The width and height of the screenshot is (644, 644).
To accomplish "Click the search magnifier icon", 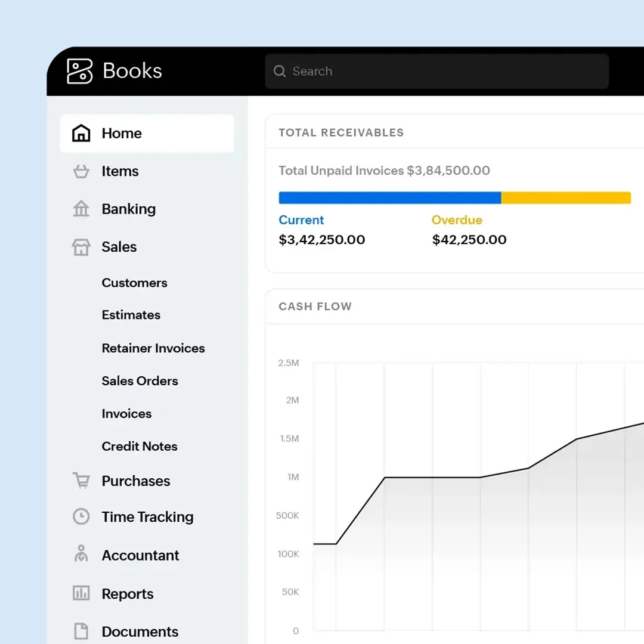I will pyautogui.click(x=280, y=71).
